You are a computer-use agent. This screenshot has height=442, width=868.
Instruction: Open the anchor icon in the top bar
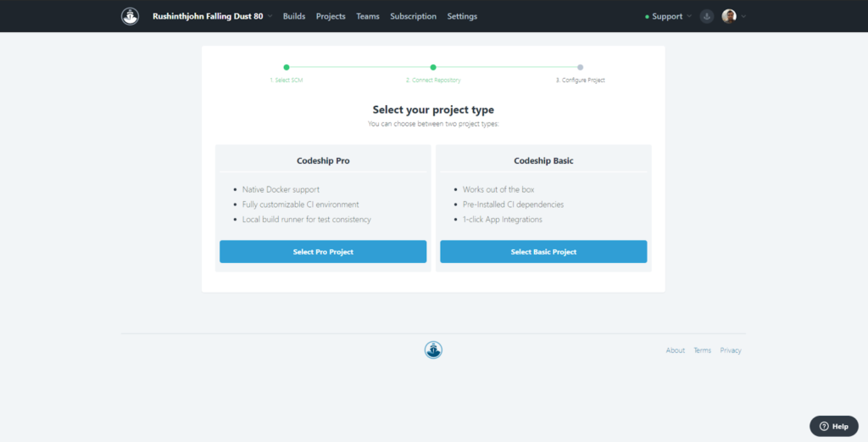click(x=706, y=16)
